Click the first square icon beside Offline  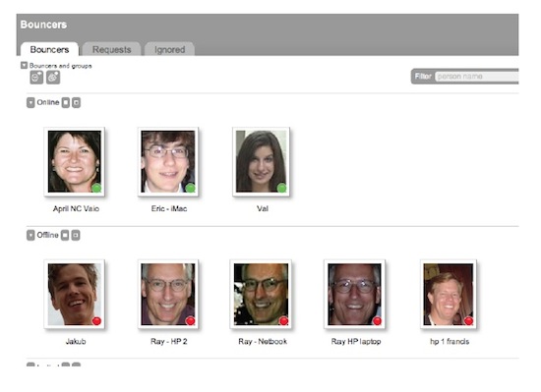click(x=65, y=235)
